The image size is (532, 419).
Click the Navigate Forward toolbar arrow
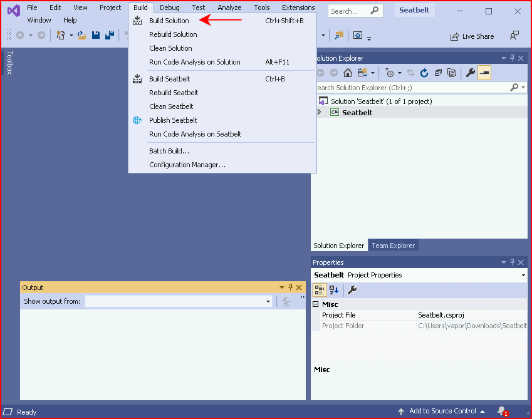point(41,35)
